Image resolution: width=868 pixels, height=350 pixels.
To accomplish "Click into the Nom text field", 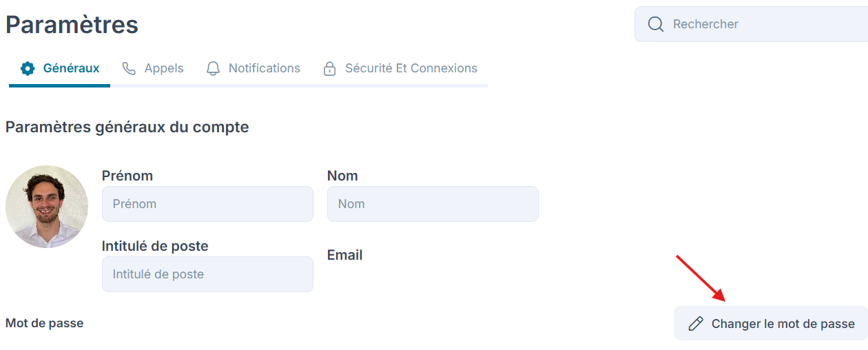I will pos(433,204).
